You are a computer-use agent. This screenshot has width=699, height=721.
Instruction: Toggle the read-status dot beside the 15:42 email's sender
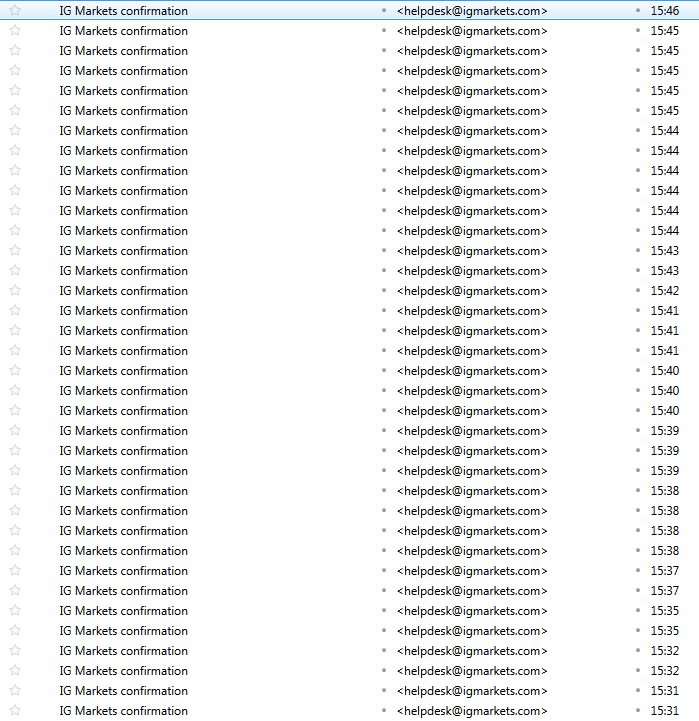tap(384, 290)
